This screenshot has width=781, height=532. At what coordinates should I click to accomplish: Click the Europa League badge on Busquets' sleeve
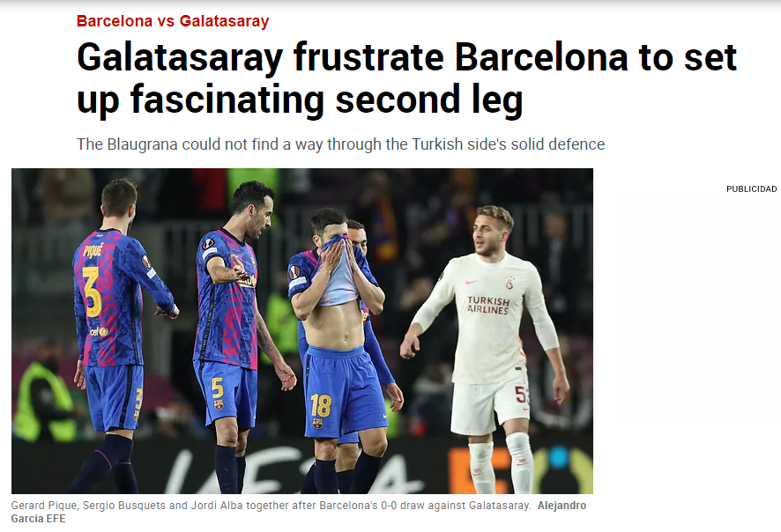click(x=208, y=244)
